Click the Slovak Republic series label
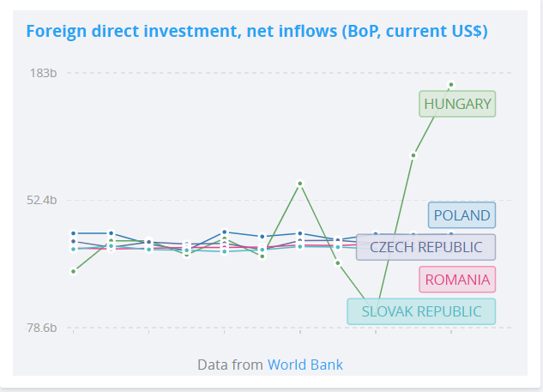543x392 pixels. pos(421,311)
